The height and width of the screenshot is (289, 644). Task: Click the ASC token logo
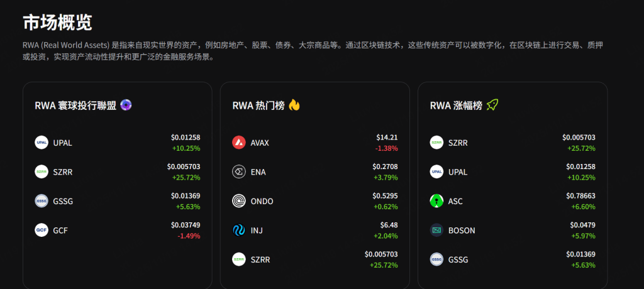click(x=436, y=201)
